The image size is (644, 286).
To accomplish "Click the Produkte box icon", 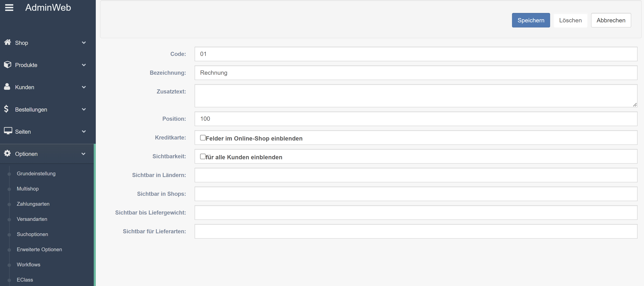I will click(x=8, y=64).
